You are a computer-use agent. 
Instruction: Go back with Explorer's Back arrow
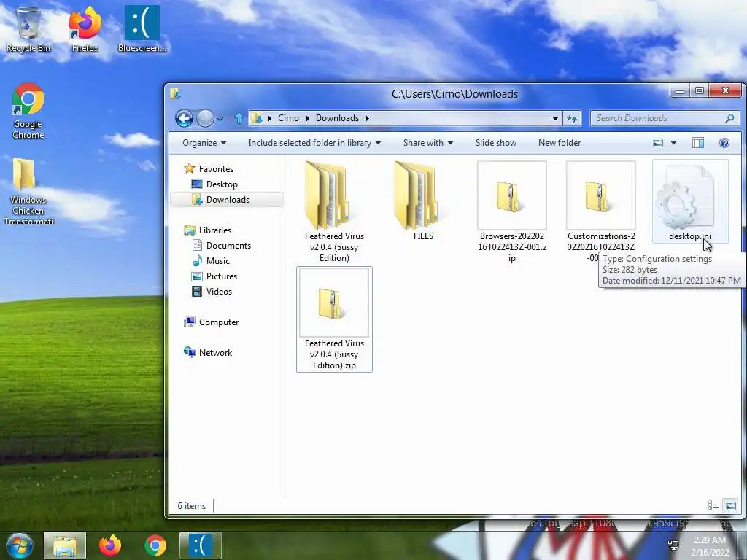[x=184, y=118]
